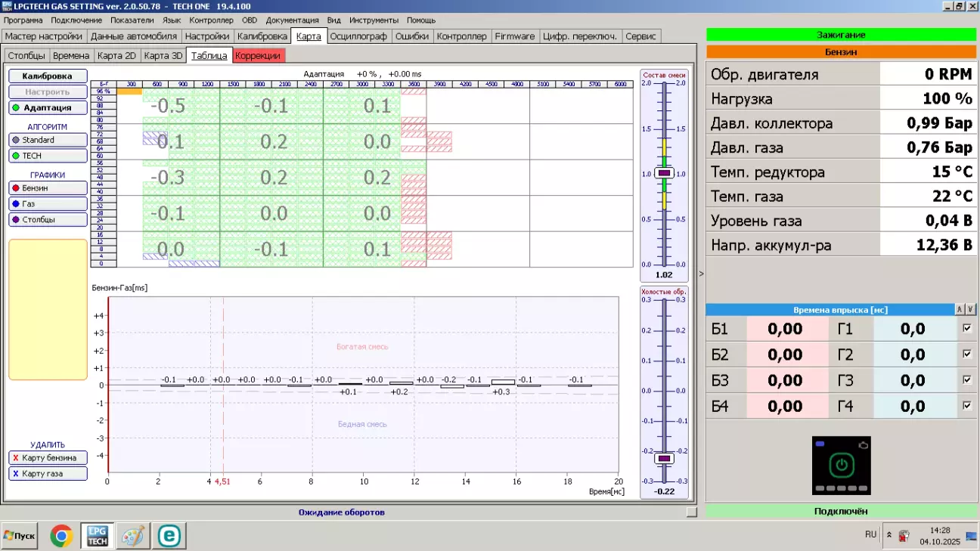Open Google Chrome from the taskbar
Screen dimensions: 980x551
click(x=61, y=536)
